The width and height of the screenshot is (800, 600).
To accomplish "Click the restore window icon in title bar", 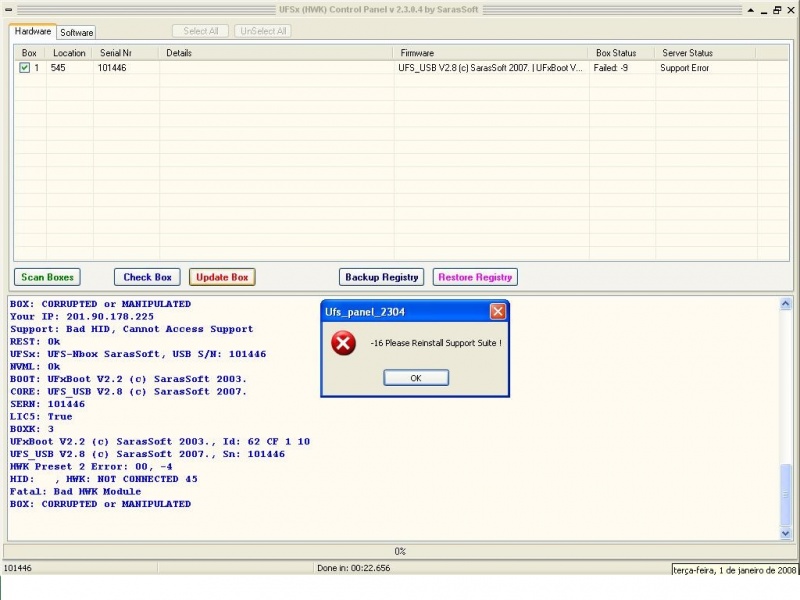I will pyautogui.click(x=777, y=10).
